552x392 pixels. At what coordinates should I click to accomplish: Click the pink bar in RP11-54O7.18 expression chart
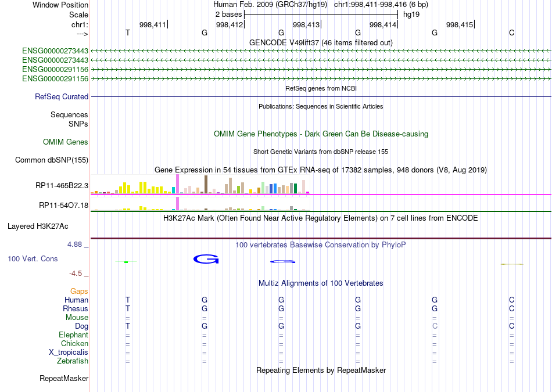coord(177,204)
